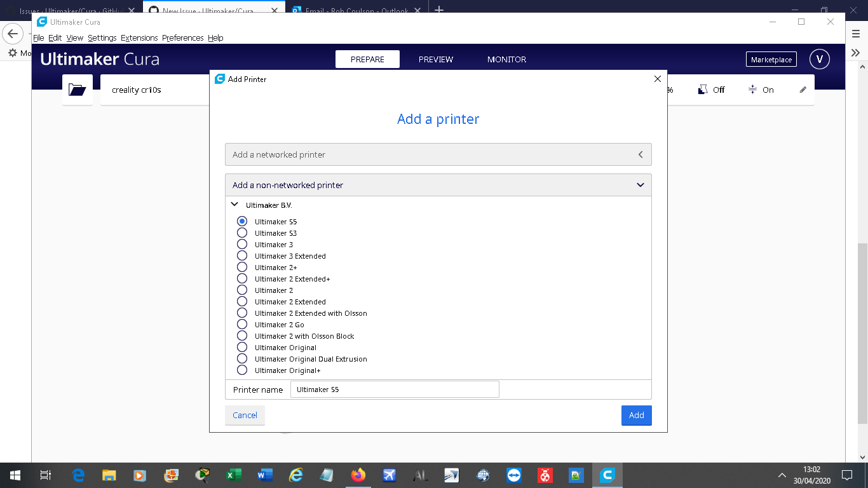Click the Printer name input field
Viewport: 868px width, 488px height.
pos(395,390)
